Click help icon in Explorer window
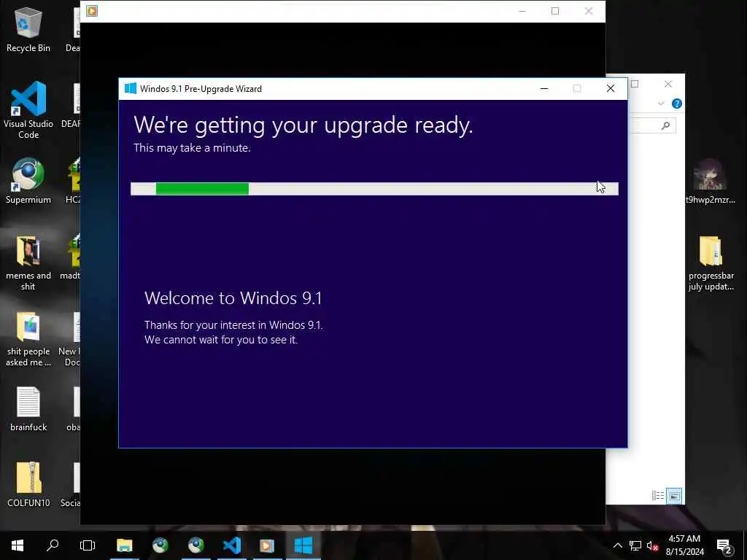The height and width of the screenshot is (560, 747). point(676,104)
